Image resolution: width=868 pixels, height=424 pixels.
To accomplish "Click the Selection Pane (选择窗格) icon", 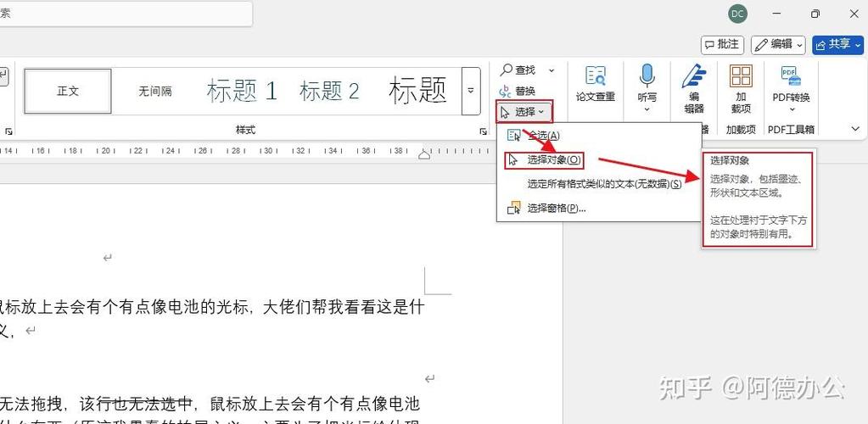I will tap(513, 208).
